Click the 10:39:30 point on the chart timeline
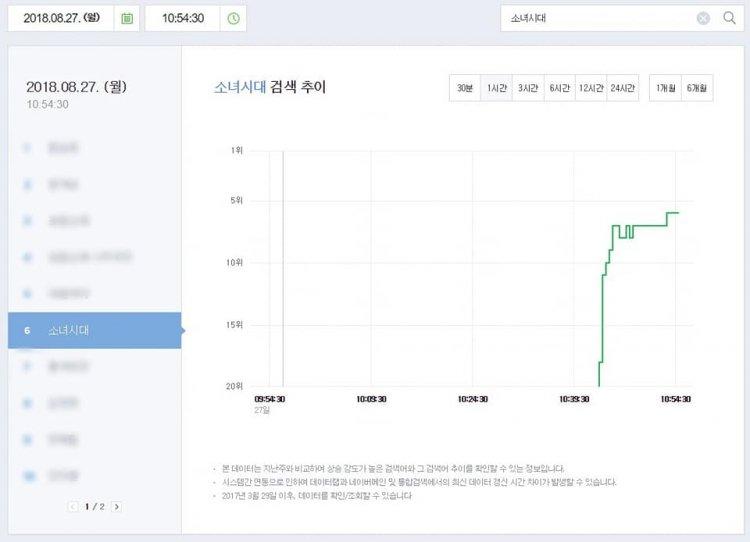 tap(574, 398)
